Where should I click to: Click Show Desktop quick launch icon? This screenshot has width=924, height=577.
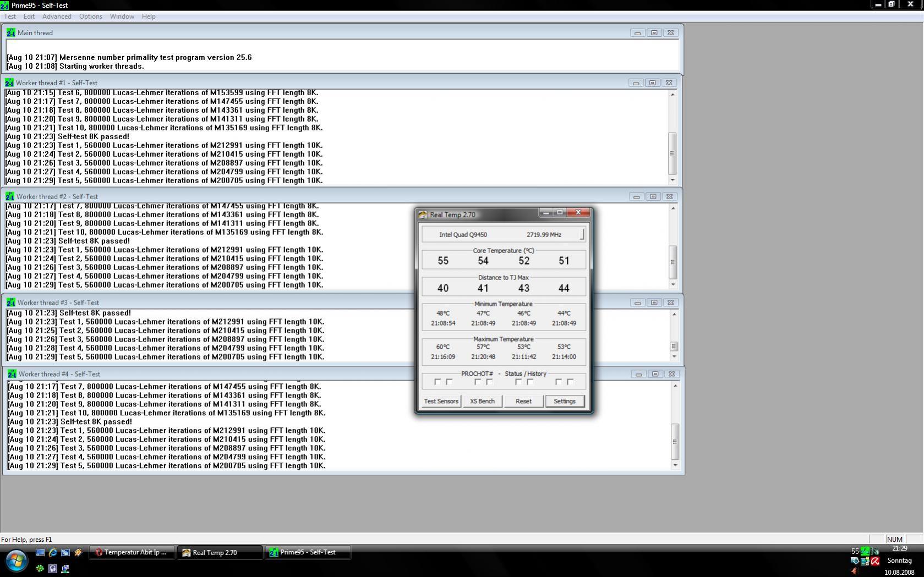pos(40,552)
